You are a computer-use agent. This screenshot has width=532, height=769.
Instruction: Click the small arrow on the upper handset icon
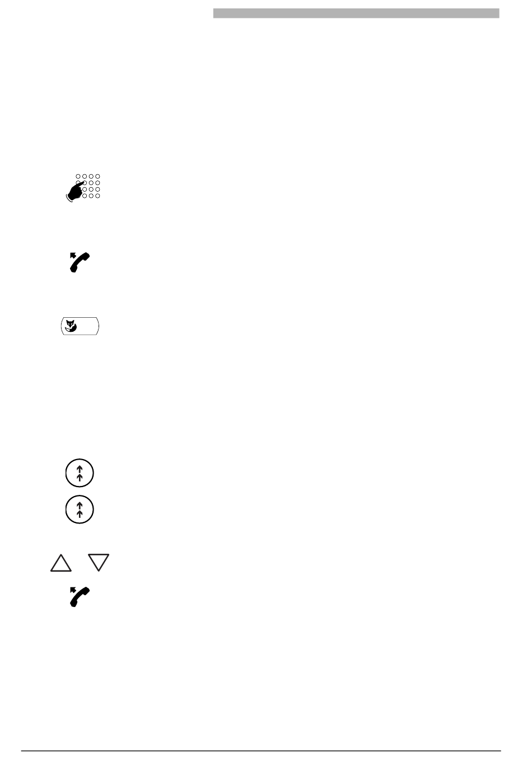[73, 255]
